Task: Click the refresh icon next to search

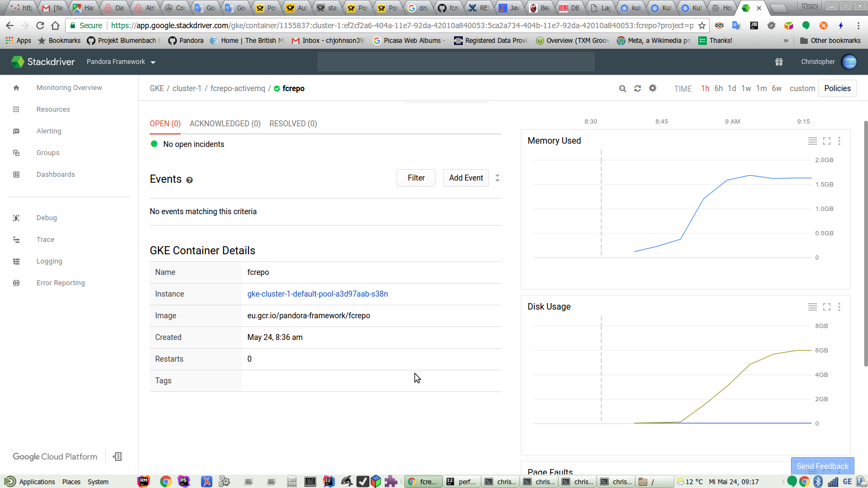Action: point(637,88)
